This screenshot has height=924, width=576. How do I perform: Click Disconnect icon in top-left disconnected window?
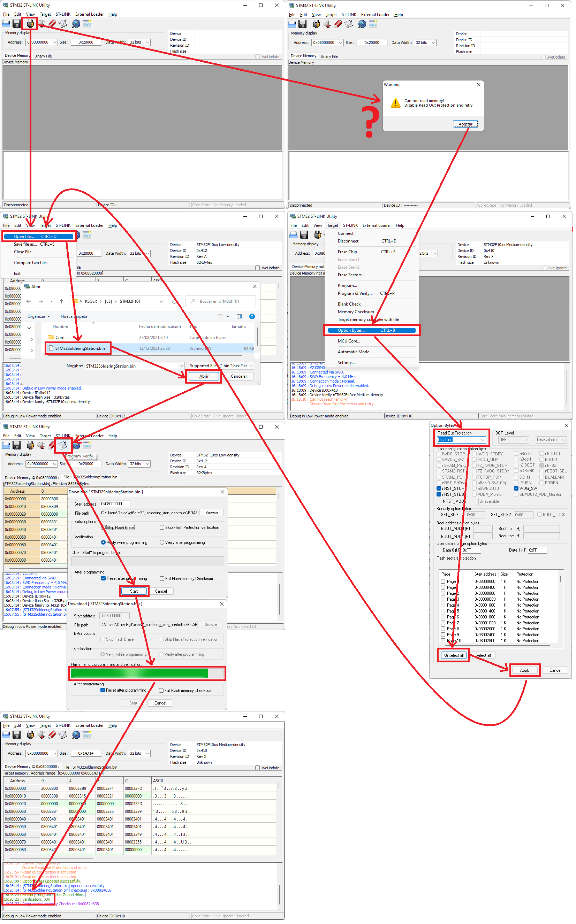[x=41, y=24]
